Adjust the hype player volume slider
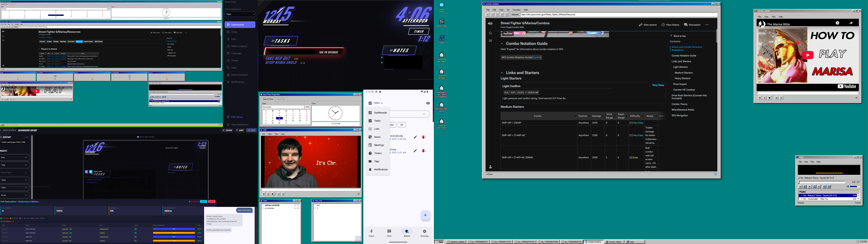This screenshot has height=244, width=868. [854, 187]
